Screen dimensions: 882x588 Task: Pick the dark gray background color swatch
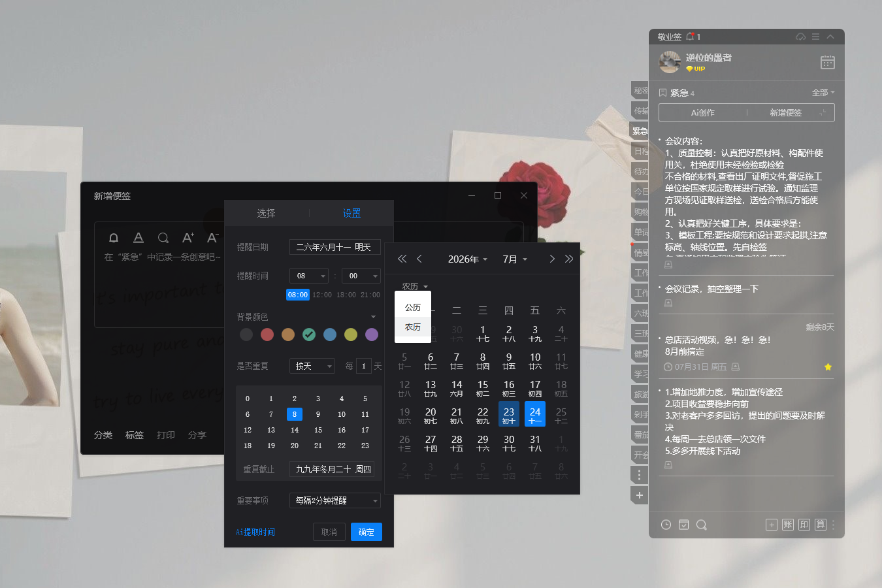pyautogui.click(x=246, y=335)
